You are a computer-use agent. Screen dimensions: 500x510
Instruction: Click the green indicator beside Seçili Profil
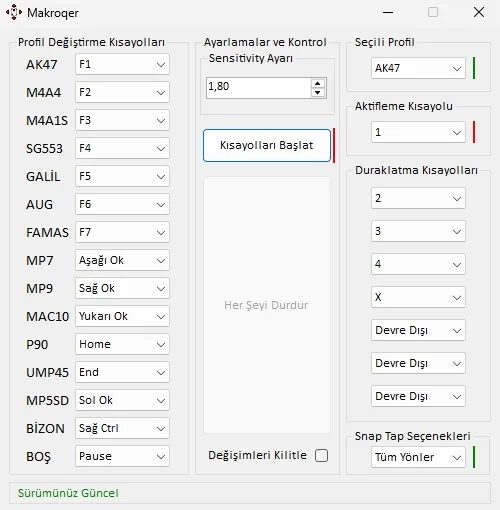point(474,68)
